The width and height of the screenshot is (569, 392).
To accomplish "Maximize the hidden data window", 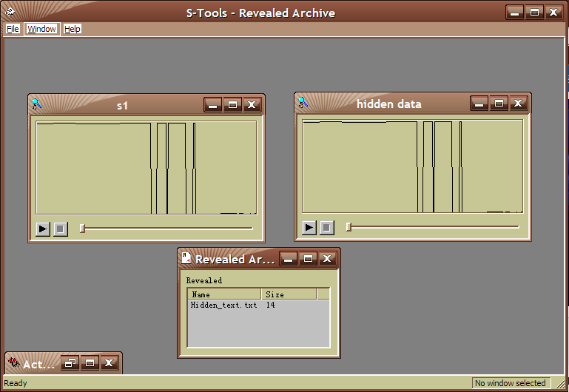I will point(499,104).
